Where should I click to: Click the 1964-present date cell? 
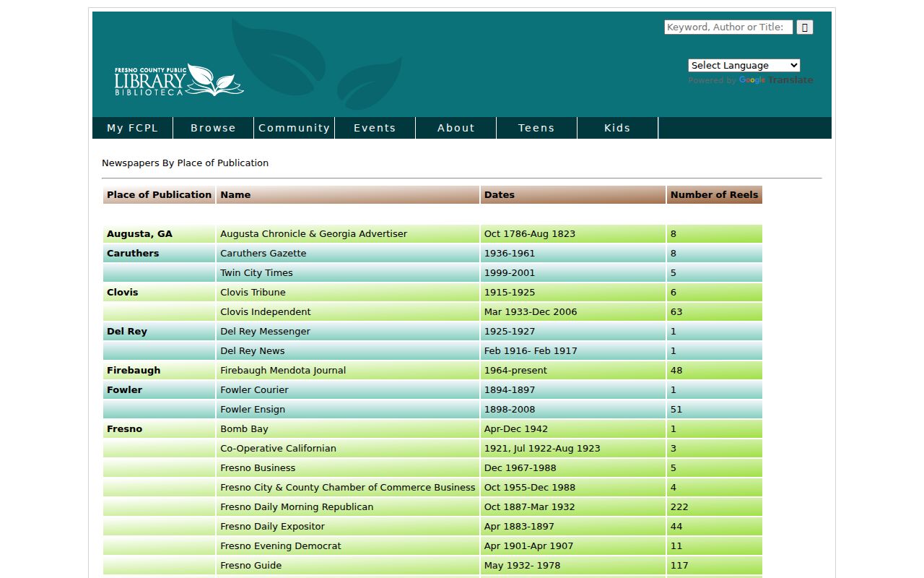coord(573,371)
